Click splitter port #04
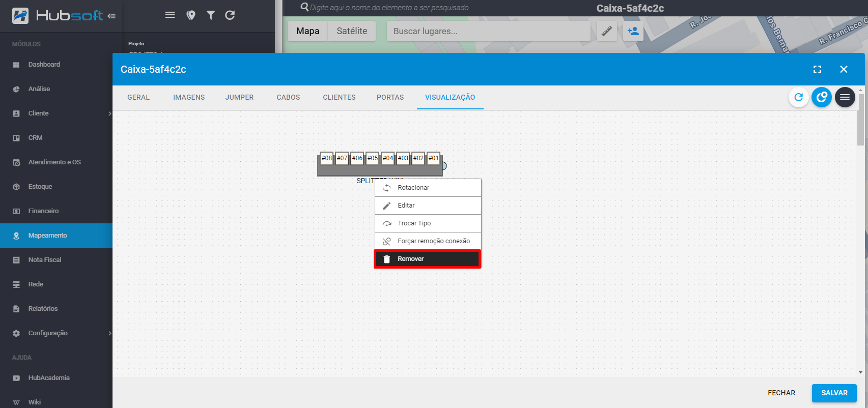This screenshot has height=408, width=868. coord(388,158)
